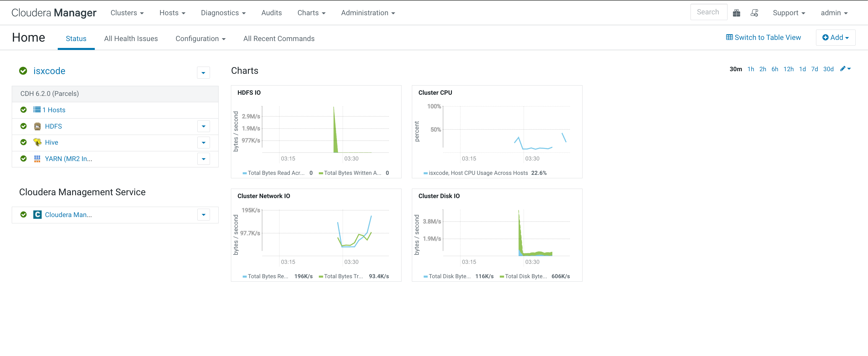868x356 pixels.
Task: Click the Add button
Action: coord(836,37)
